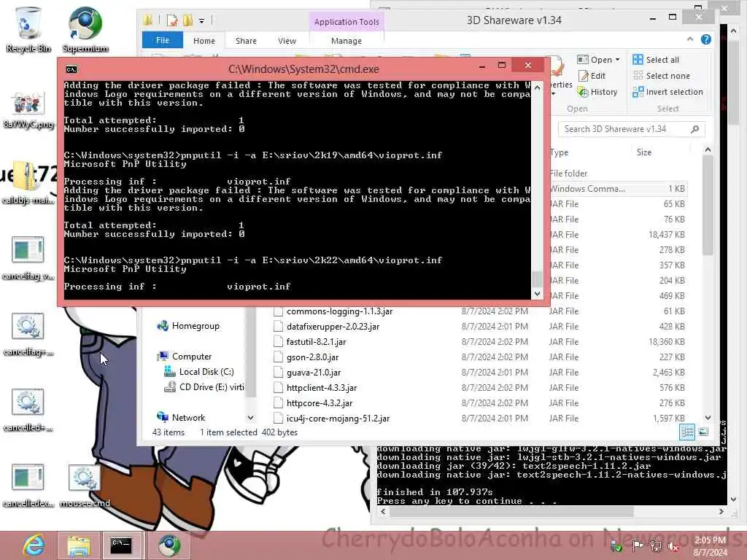Click the background console horizontal scrollbar
The height and width of the screenshot is (560, 747).
pos(511,511)
